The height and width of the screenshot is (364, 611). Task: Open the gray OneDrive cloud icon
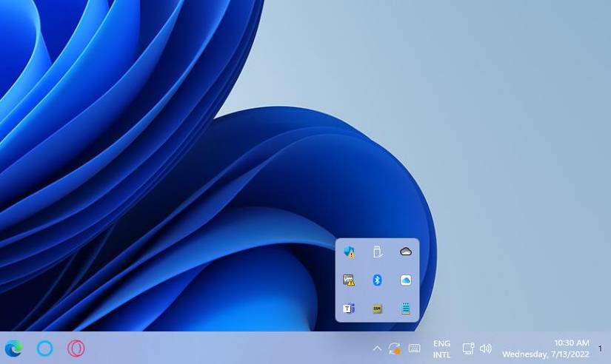coord(406,252)
